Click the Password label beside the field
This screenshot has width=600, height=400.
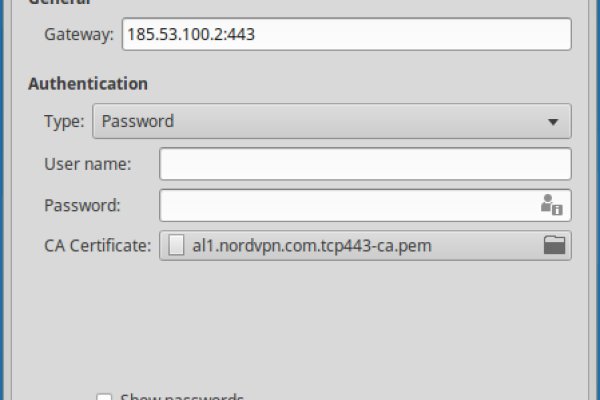(82, 205)
